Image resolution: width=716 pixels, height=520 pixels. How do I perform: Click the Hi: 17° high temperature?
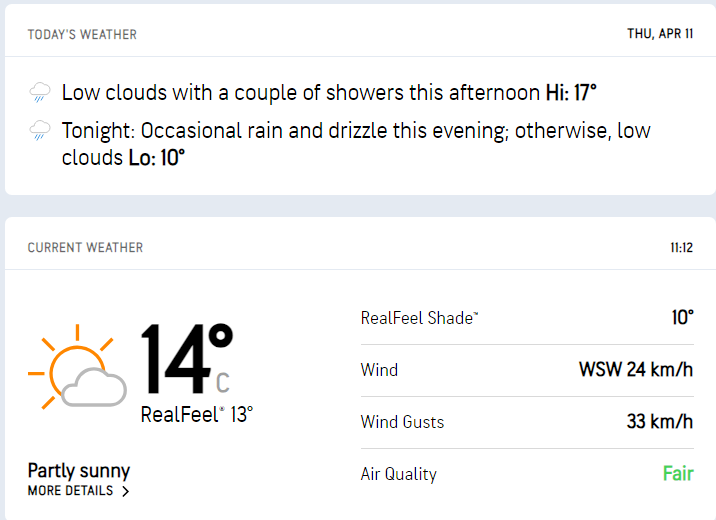(x=570, y=93)
